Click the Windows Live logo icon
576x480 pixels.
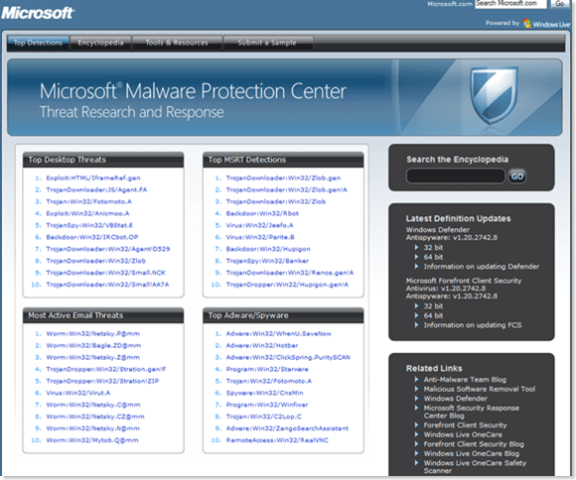click(x=527, y=24)
